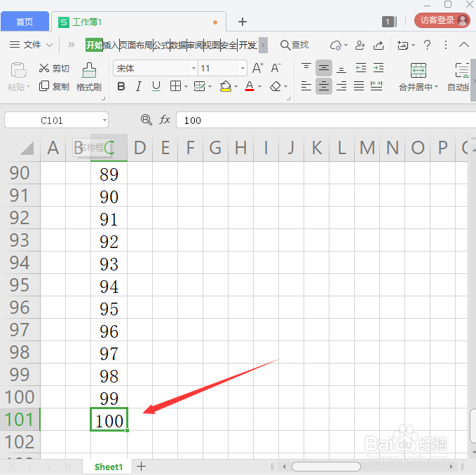Decrease font size with A- icon

(276, 68)
